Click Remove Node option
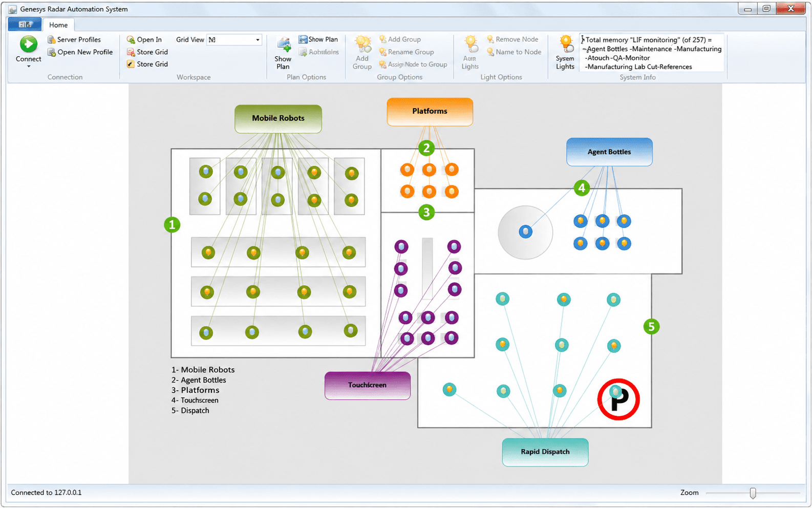The image size is (812, 508). [x=512, y=39]
